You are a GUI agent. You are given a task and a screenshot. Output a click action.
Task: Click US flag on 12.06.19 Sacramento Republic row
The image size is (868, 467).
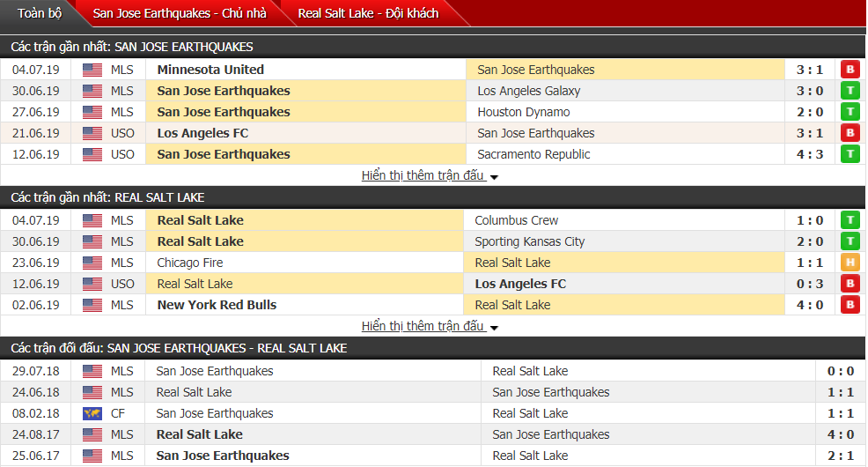click(92, 154)
